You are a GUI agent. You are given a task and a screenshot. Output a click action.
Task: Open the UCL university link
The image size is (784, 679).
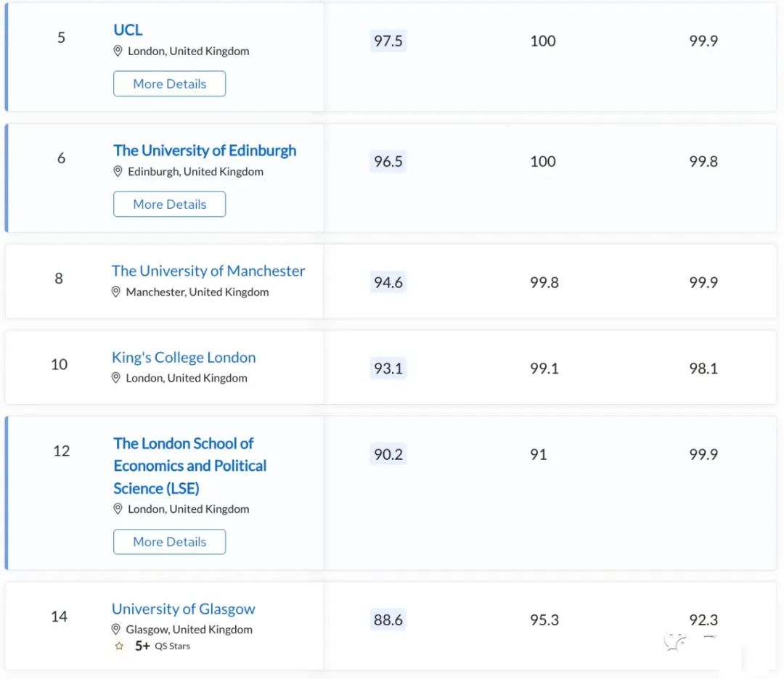[x=128, y=30]
